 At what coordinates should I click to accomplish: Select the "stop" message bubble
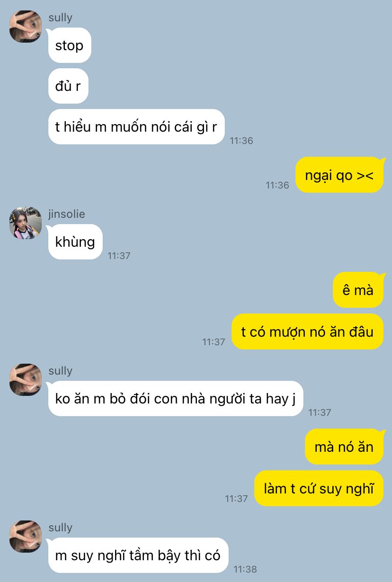(70, 45)
